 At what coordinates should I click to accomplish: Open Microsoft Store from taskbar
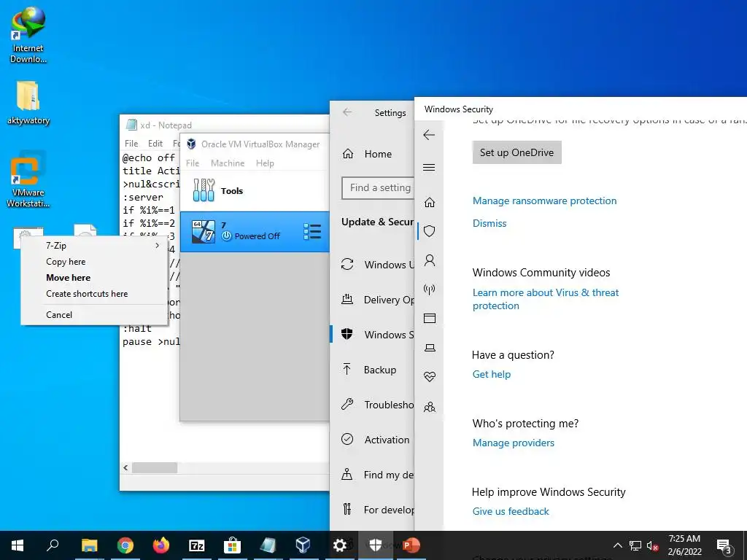(232, 545)
